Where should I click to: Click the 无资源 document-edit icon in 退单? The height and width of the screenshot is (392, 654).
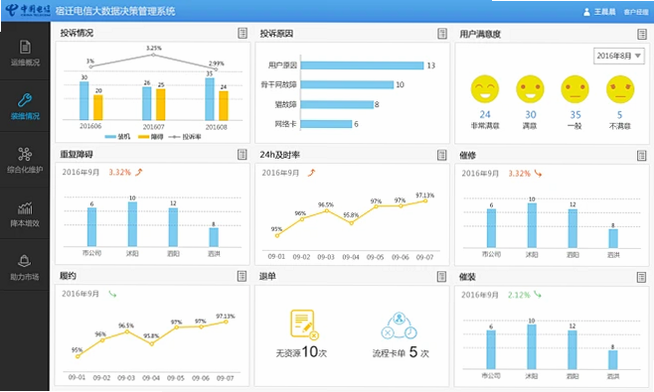[x=304, y=324]
